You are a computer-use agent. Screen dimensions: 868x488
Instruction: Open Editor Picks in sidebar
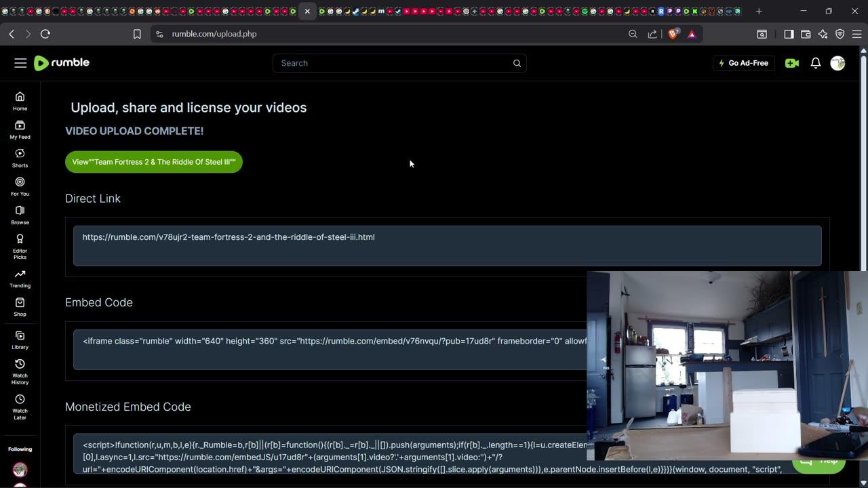pos(20,246)
